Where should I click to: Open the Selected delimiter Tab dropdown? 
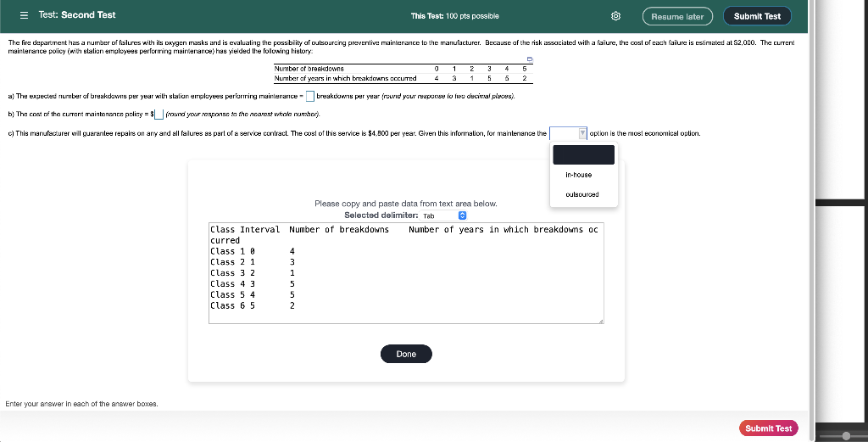[443, 215]
